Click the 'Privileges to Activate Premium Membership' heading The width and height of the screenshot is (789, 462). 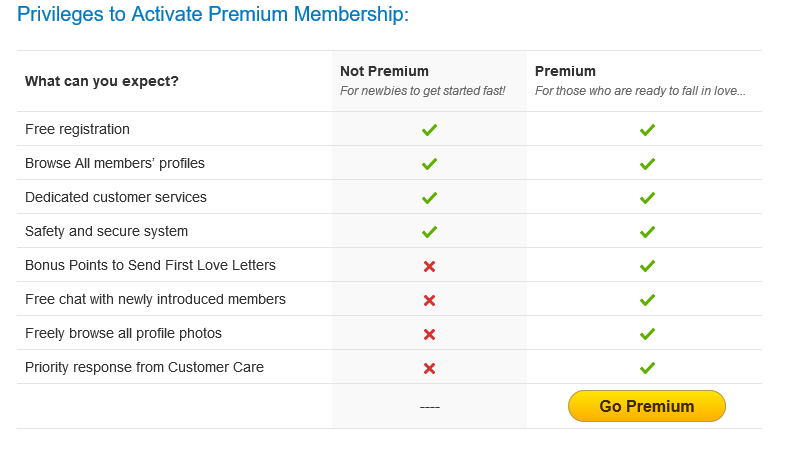[213, 15]
